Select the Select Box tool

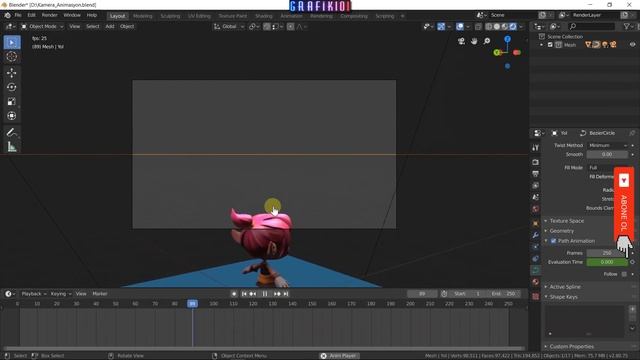tap(12, 42)
